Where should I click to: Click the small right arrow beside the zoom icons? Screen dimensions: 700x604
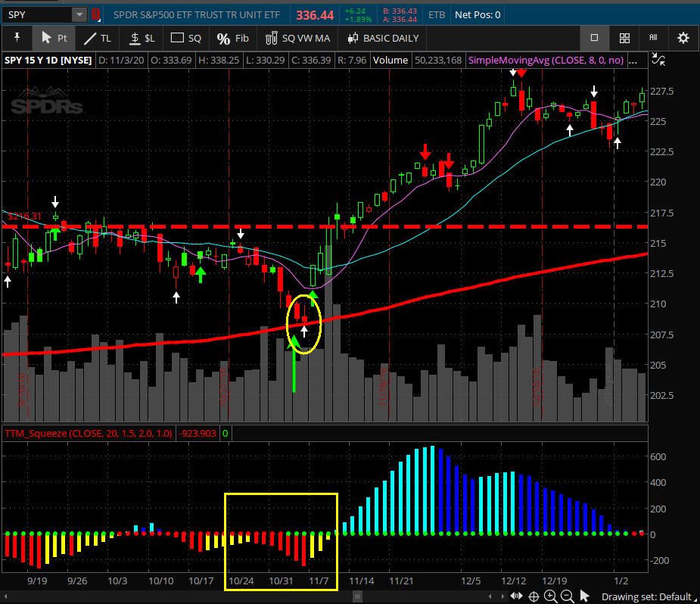pyautogui.click(x=502, y=596)
